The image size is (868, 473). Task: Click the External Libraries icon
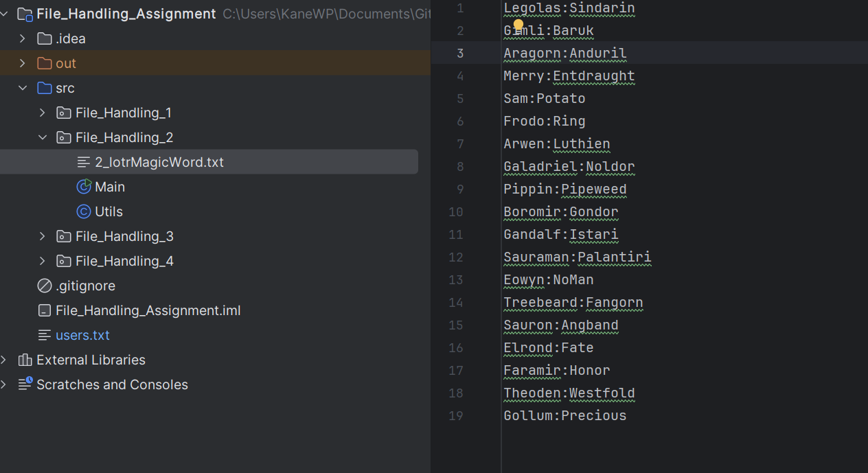(x=25, y=360)
